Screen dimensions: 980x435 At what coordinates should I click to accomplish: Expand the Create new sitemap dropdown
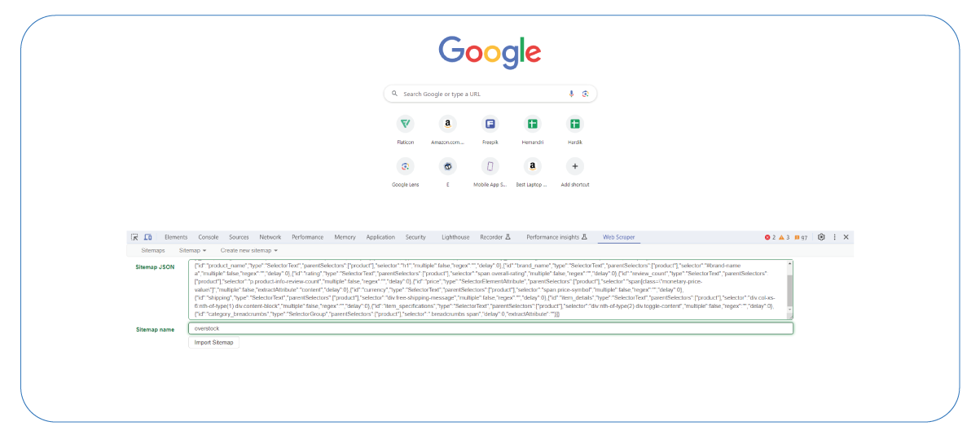click(249, 250)
